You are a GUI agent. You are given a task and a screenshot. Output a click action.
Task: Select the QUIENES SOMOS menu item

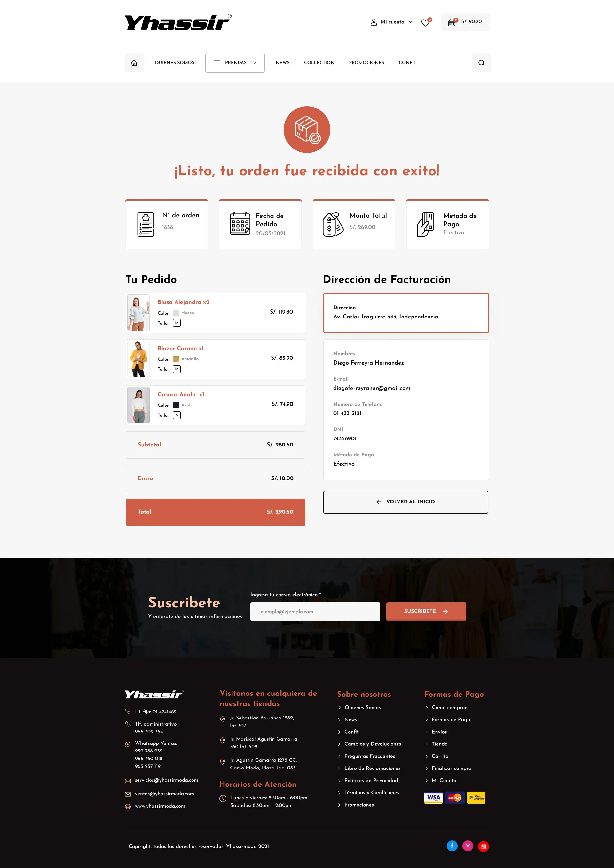(173, 63)
